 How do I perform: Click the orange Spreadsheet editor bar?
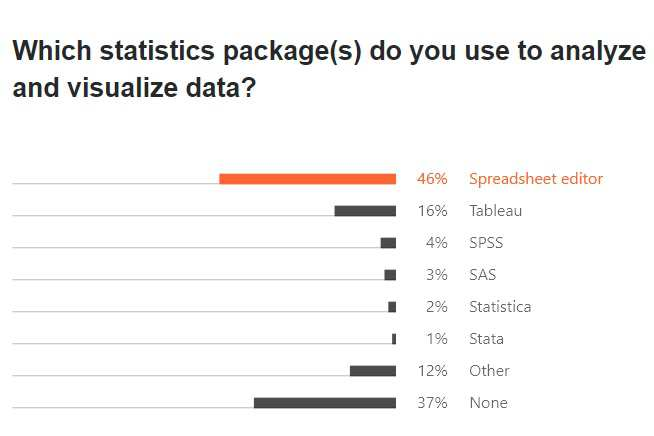[x=307, y=179]
